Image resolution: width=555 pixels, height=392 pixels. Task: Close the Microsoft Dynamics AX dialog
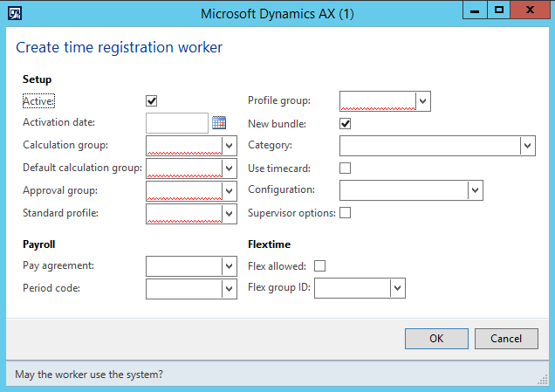click(x=530, y=10)
